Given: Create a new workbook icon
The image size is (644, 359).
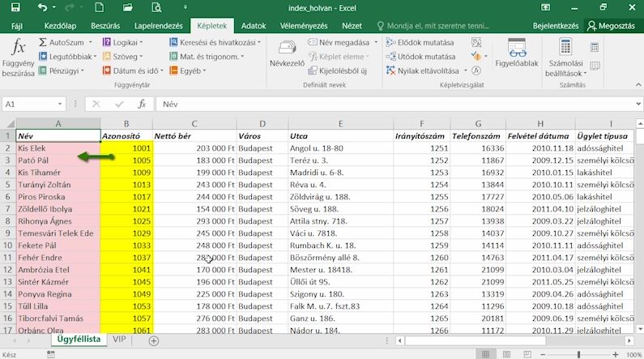Looking at the screenshot, I should [100, 7].
